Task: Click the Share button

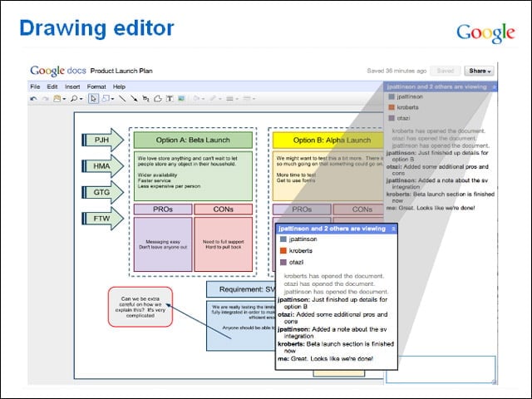Action: pyautogui.click(x=479, y=71)
